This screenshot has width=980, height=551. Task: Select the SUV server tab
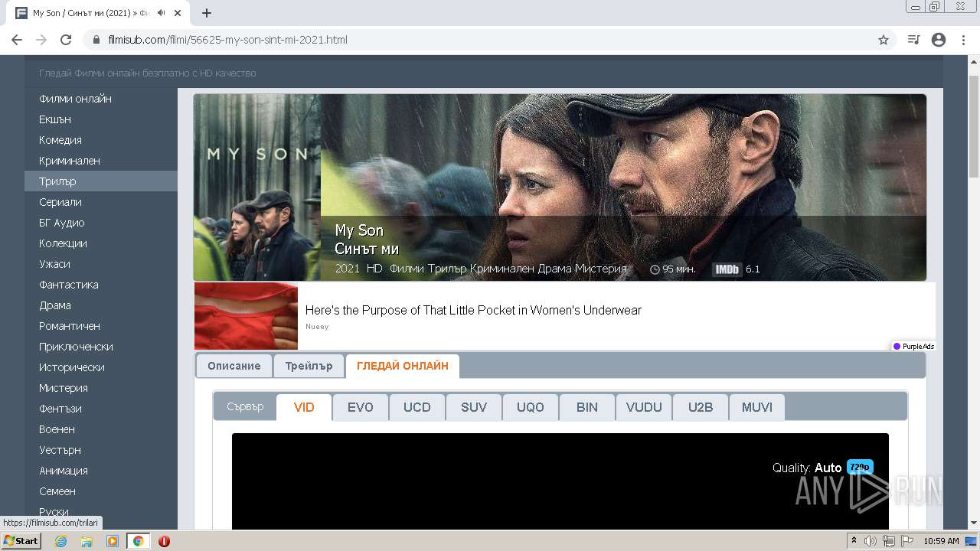tap(474, 407)
